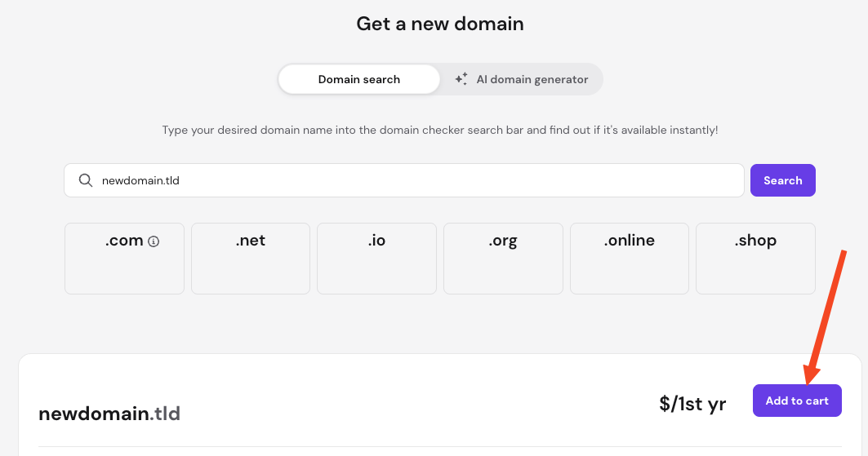Add newdomain.tld to cart

[797, 401]
